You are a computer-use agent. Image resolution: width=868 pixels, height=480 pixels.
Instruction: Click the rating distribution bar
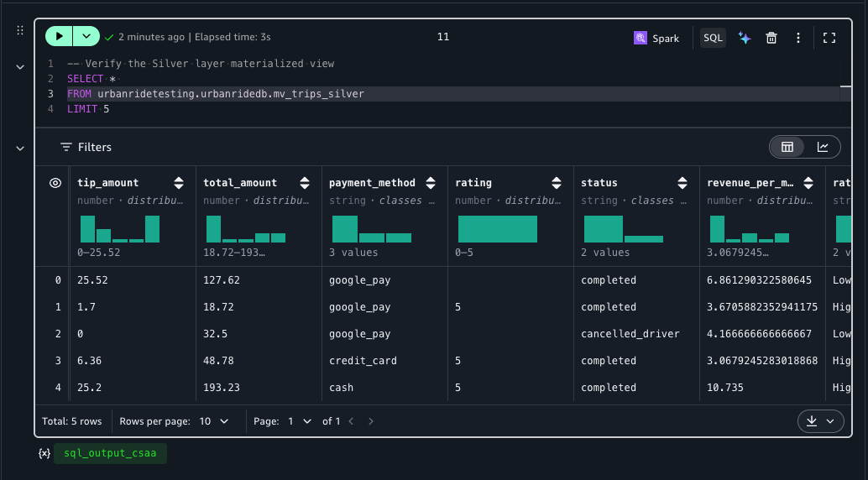point(497,228)
